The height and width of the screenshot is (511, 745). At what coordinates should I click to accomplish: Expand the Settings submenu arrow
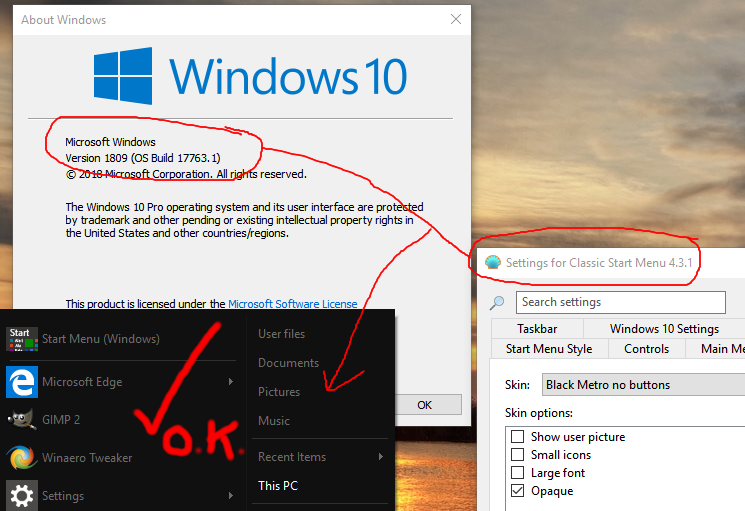[230, 495]
